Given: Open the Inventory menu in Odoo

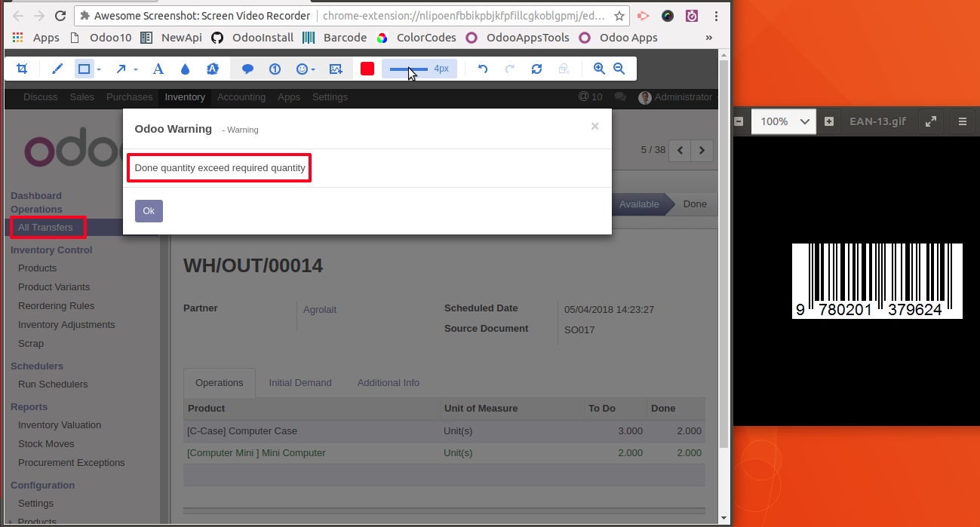Looking at the screenshot, I should (185, 97).
